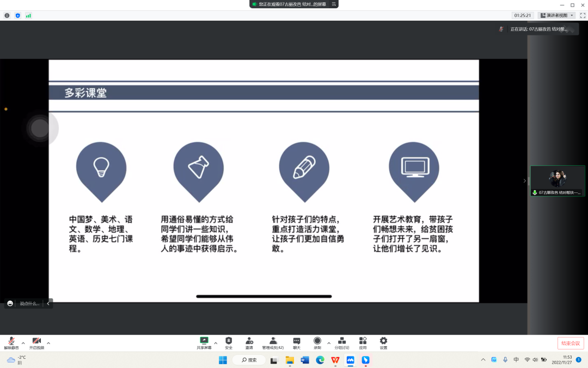
Task: Open the blue taskbar app with red indicator
Action: (366, 360)
